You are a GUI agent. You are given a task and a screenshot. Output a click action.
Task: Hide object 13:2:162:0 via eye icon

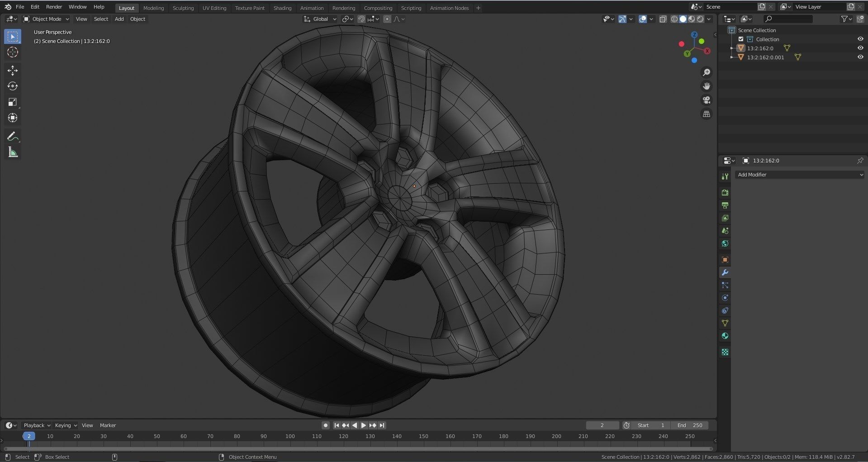coord(860,48)
